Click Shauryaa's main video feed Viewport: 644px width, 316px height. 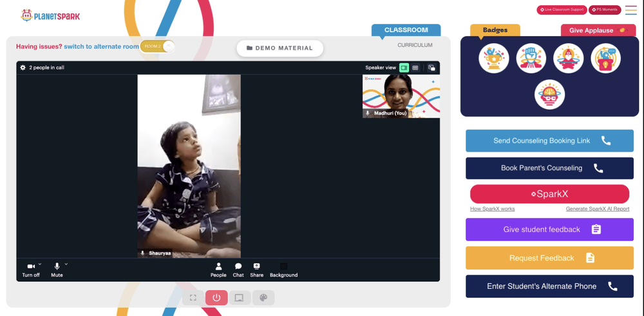click(189, 166)
